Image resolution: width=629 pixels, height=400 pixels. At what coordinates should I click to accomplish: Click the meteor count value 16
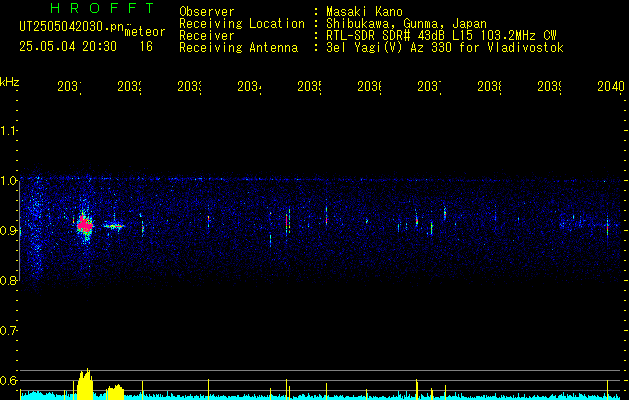click(146, 47)
